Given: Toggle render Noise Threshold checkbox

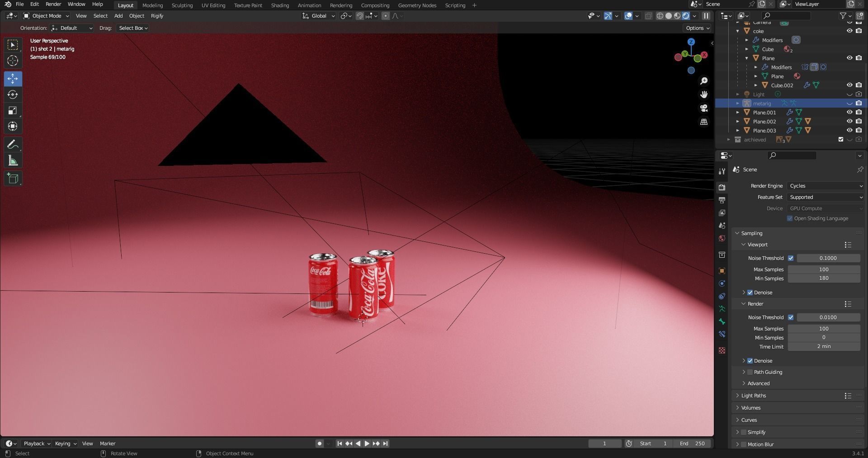Looking at the screenshot, I should (x=791, y=317).
